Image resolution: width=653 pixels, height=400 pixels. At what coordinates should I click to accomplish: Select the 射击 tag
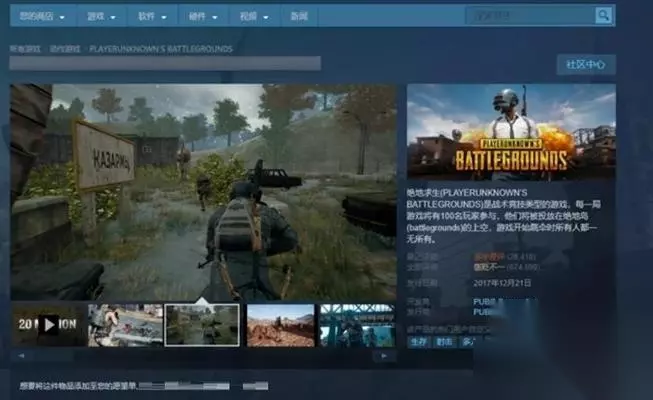(444, 342)
